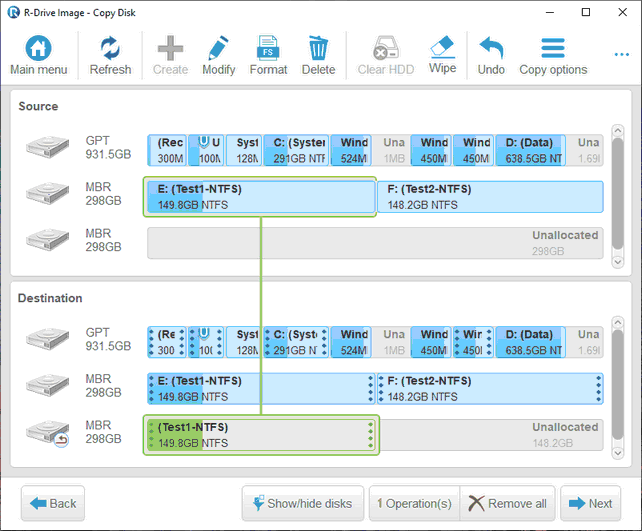Click the Destination disk icon with restore badge

[47, 432]
